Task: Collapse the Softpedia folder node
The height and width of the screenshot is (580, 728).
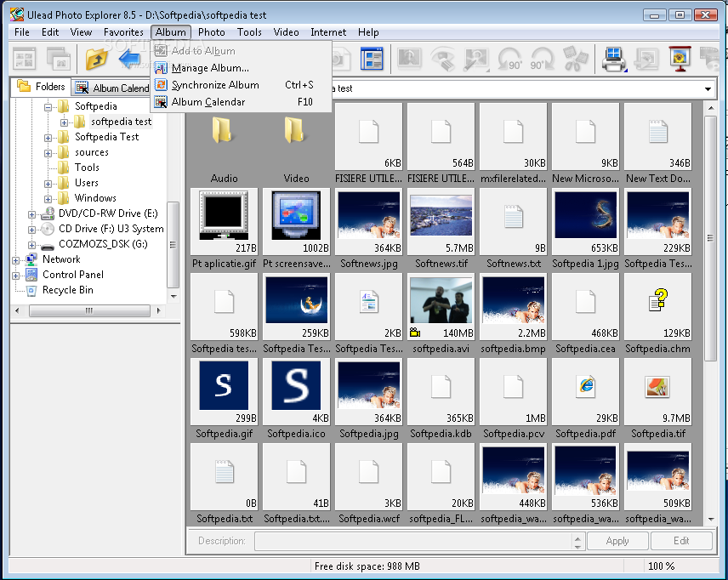Action: coord(48,107)
